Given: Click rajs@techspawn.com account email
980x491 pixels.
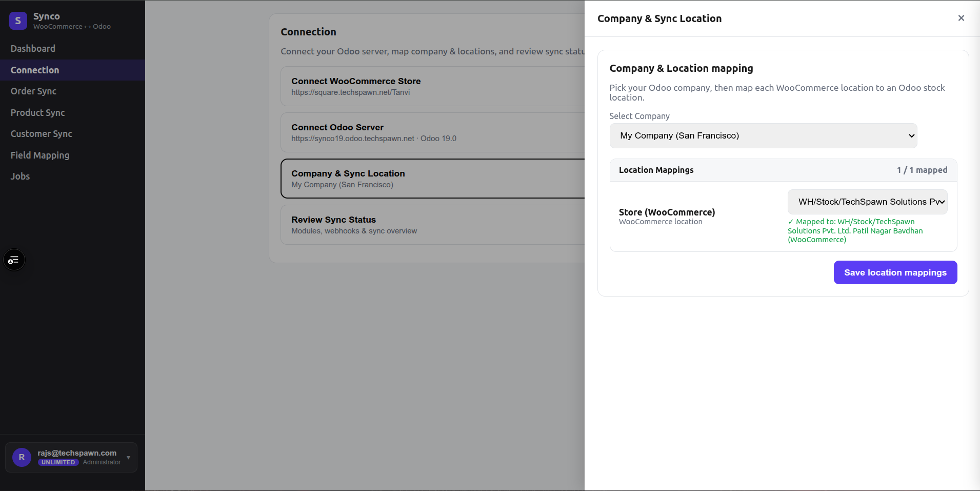Looking at the screenshot, I should (x=77, y=453).
